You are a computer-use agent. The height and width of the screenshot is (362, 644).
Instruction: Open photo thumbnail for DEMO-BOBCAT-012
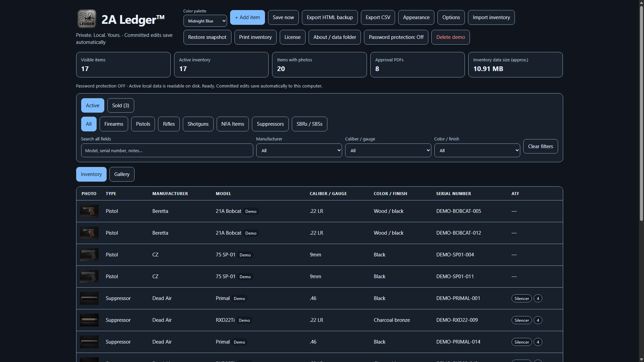point(89,233)
